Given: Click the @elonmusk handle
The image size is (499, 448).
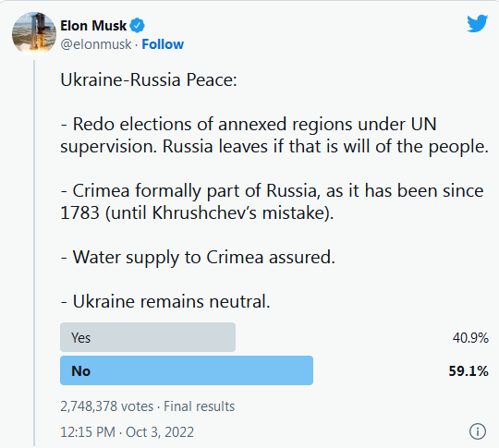Looking at the screenshot, I should pos(96,44).
